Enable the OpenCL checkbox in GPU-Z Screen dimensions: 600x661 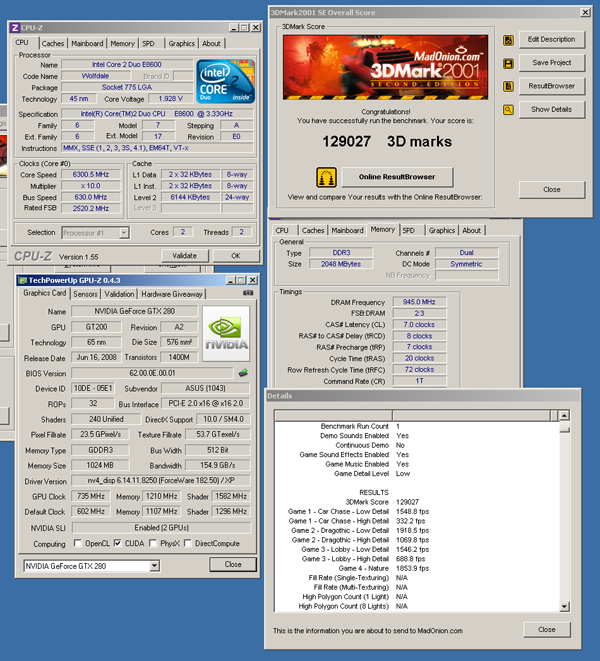(78, 543)
